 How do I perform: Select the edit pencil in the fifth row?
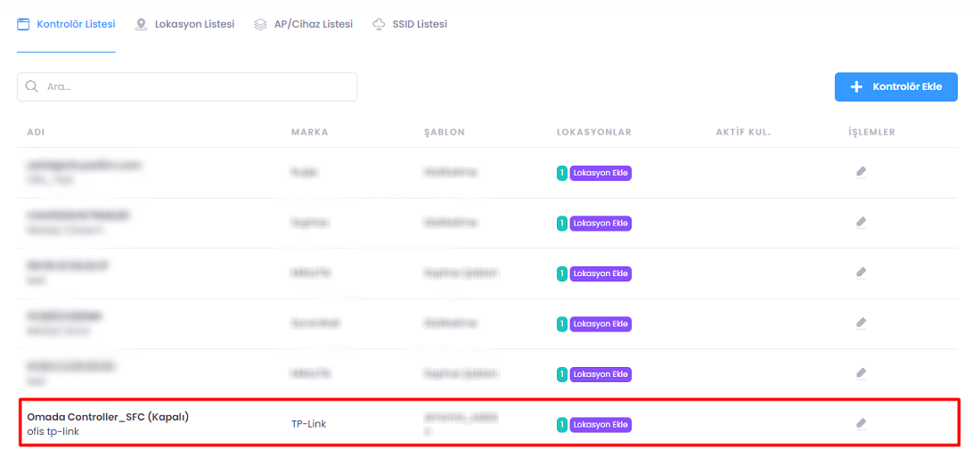click(861, 373)
